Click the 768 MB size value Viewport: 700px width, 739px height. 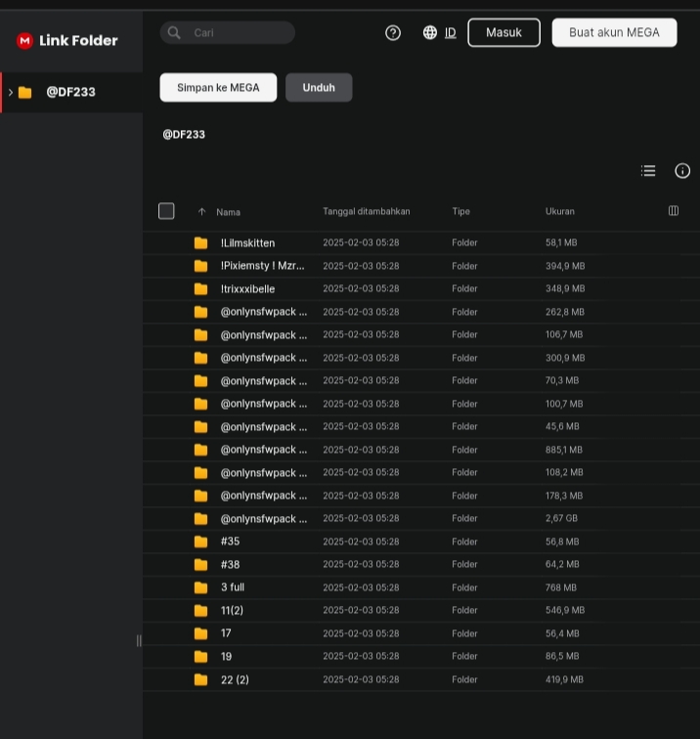[x=561, y=587]
